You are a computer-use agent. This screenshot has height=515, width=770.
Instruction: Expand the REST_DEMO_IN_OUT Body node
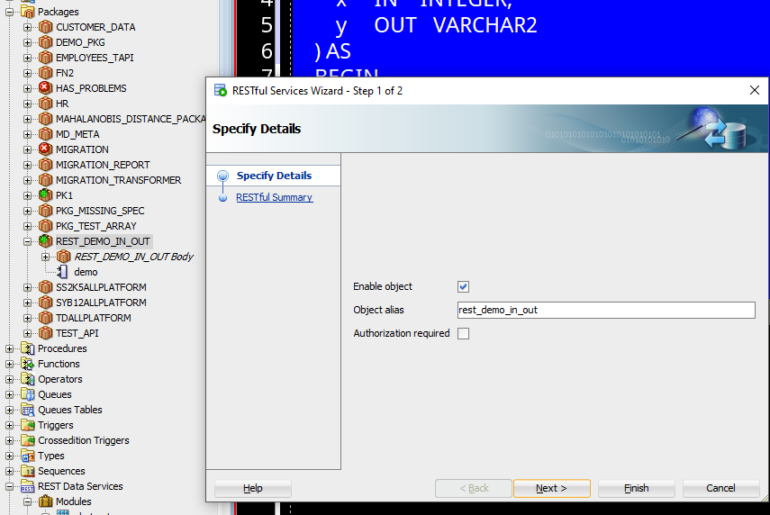pos(45,257)
